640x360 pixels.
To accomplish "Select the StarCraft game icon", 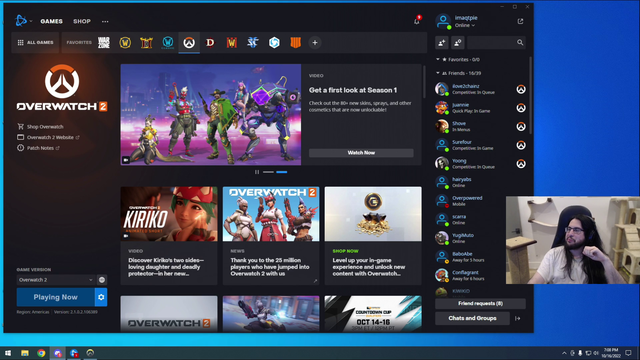I will click(253, 42).
